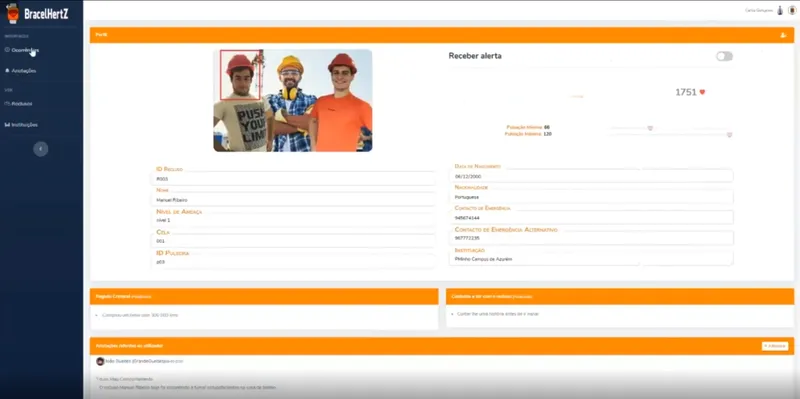
Task: Click the Instituição field
Action: point(592,259)
